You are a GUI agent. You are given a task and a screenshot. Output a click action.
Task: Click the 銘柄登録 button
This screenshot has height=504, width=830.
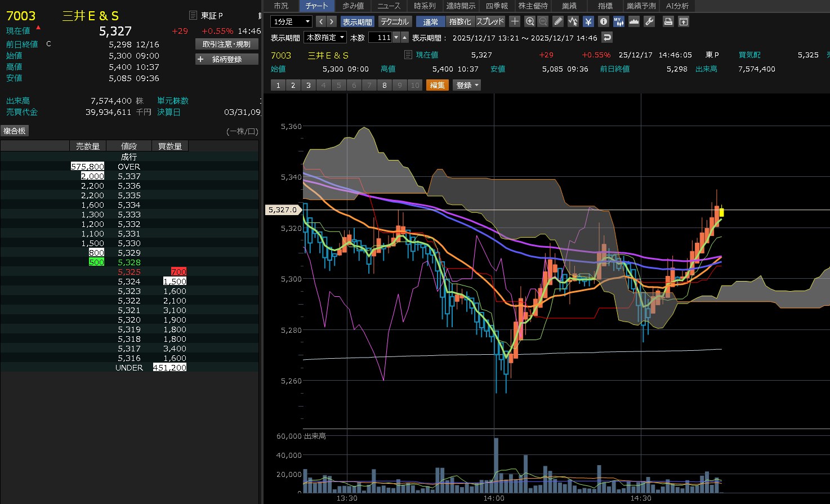click(227, 59)
